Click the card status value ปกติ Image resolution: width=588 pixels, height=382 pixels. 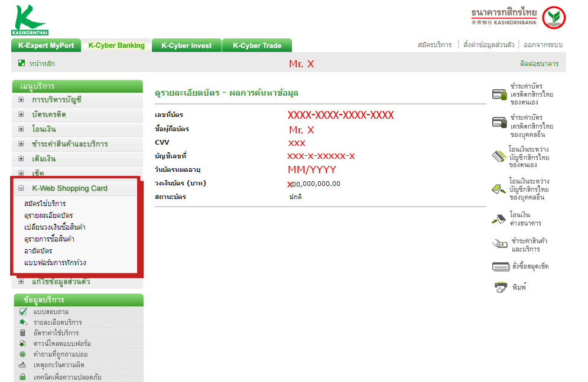pyautogui.click(x=295, y=197)
